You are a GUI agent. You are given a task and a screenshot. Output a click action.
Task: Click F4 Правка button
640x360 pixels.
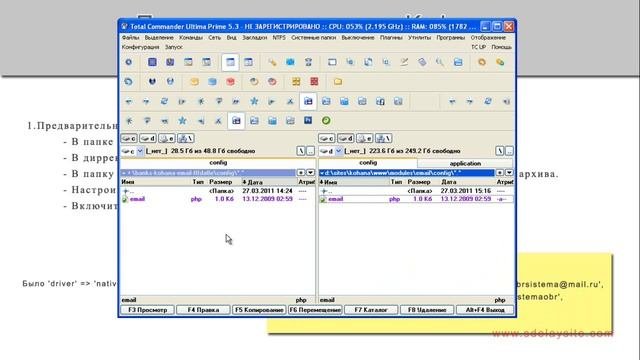[203, 310]
